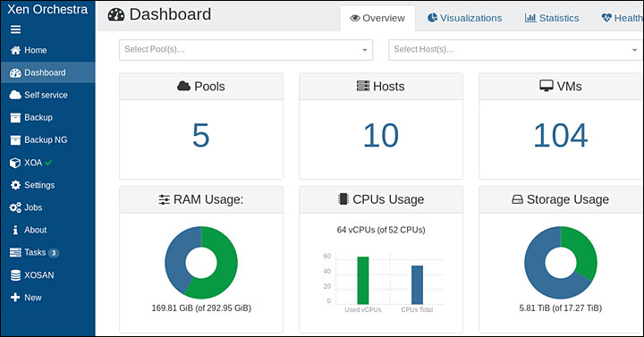
Task: Open the Tasks item with badge 3
Action: pos(35,252)
